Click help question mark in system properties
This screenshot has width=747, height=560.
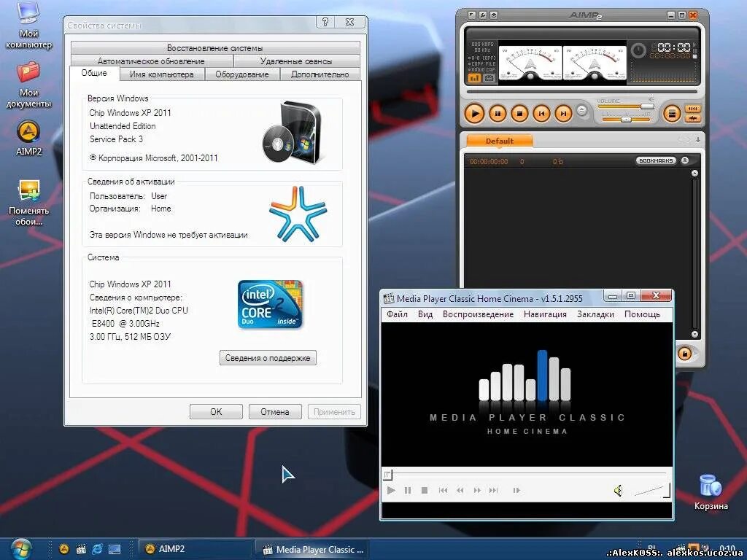(x=325, y=22)
